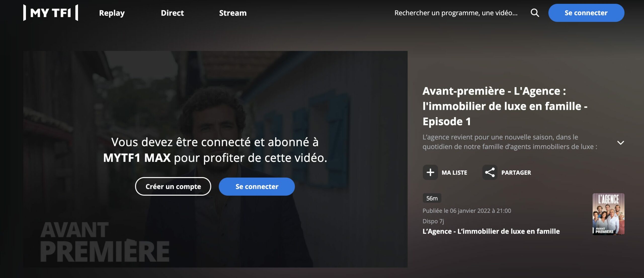The image size is (644, 278).
Task: Click Se connecter on the video overlay
Action: [257, 186]
